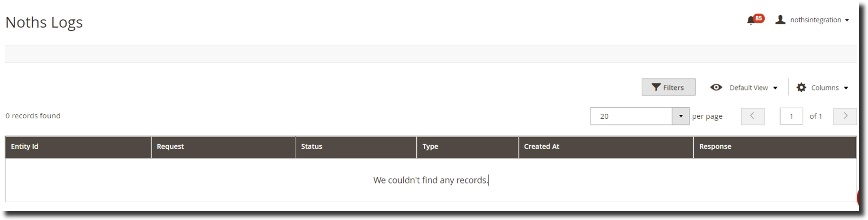The image size is (868, 220).
Task: Click the Columns gear icon
Action: tap(801, 87)
